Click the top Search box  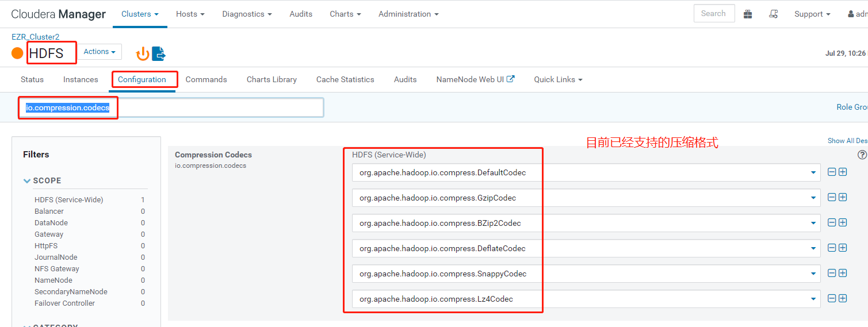pos(714,13)
